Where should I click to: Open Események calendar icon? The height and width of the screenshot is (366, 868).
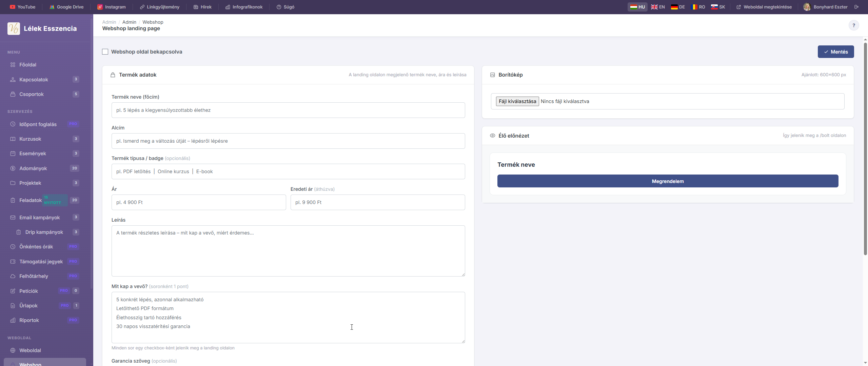point(13,154)
